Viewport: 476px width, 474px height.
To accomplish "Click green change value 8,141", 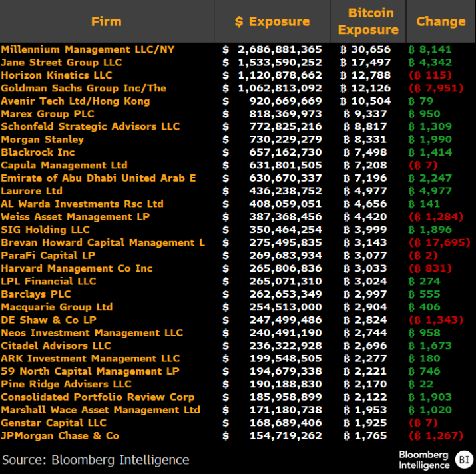I will pos(430,49).
